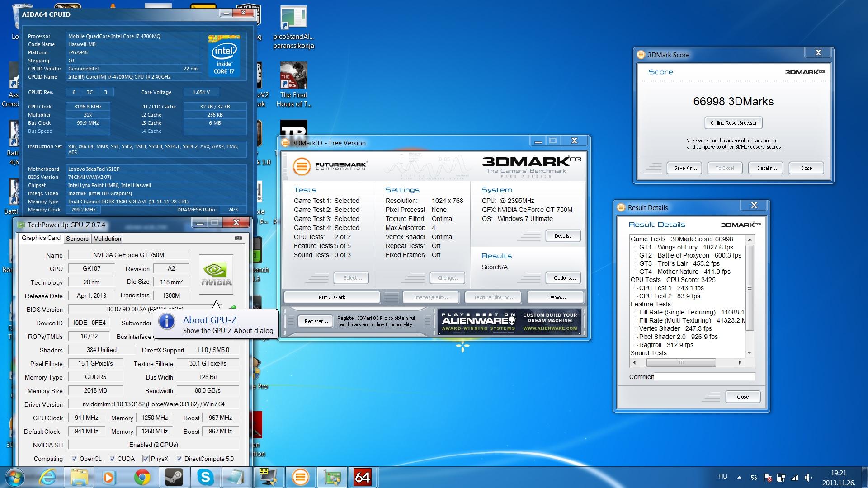Open Steam from the taskbar
The image size is (868, 488).
(x=174, y=477)
